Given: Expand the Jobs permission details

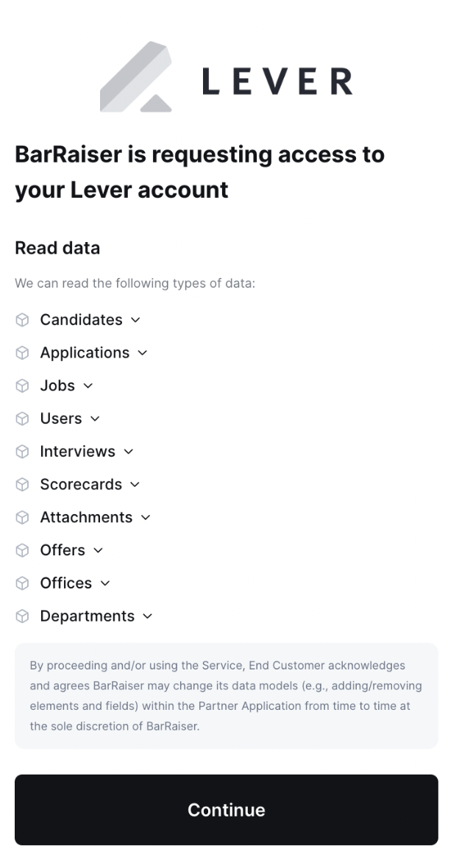Looking at the screenshot, I should pos(88,385).
